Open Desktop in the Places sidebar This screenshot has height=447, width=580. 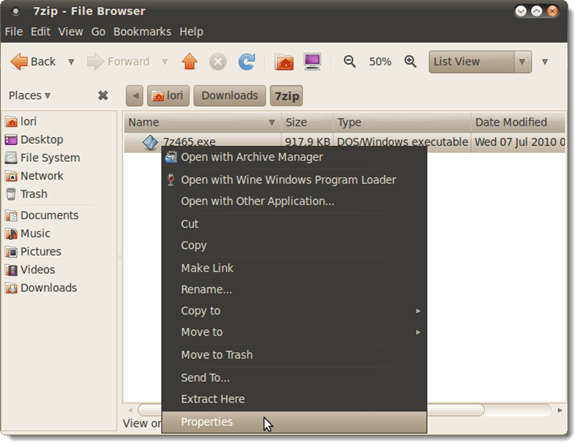34,140
